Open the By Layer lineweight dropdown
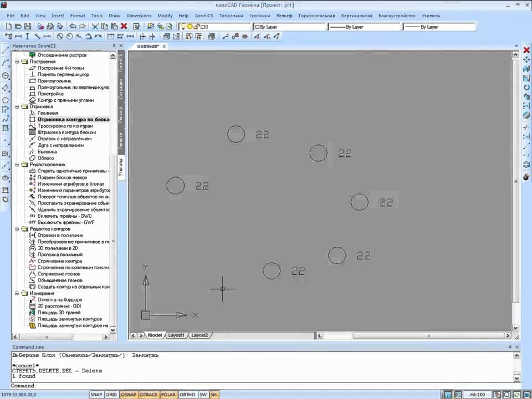The image size is (532, 399). (439, 27)
